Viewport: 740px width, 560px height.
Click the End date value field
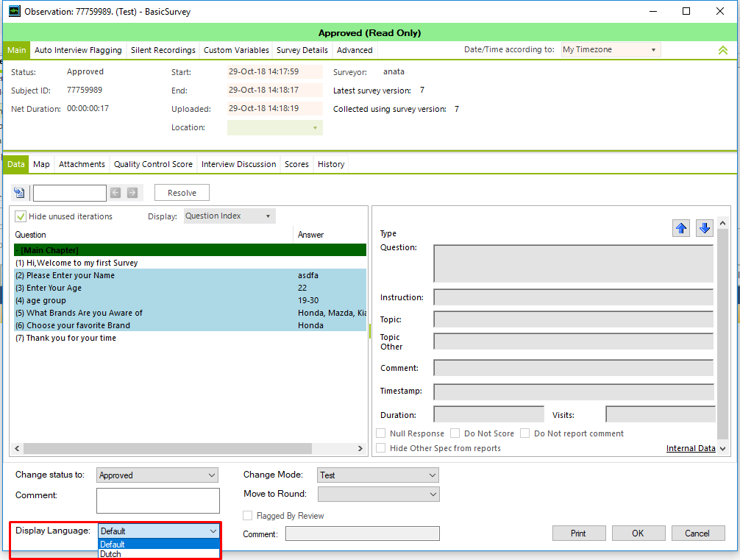(274, 91)
